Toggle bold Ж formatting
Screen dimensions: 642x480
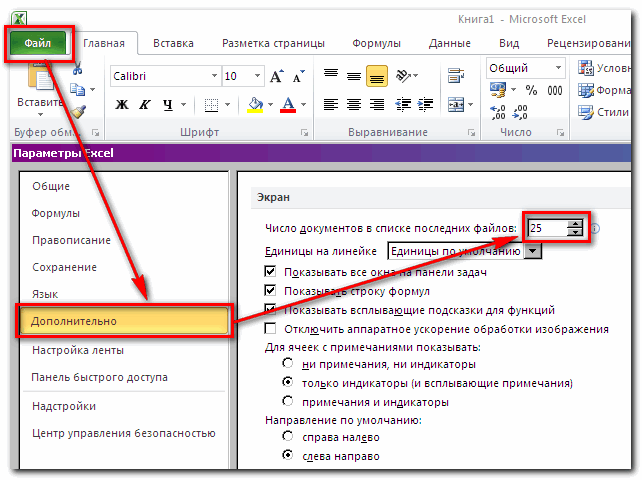(x=122, y=105)
